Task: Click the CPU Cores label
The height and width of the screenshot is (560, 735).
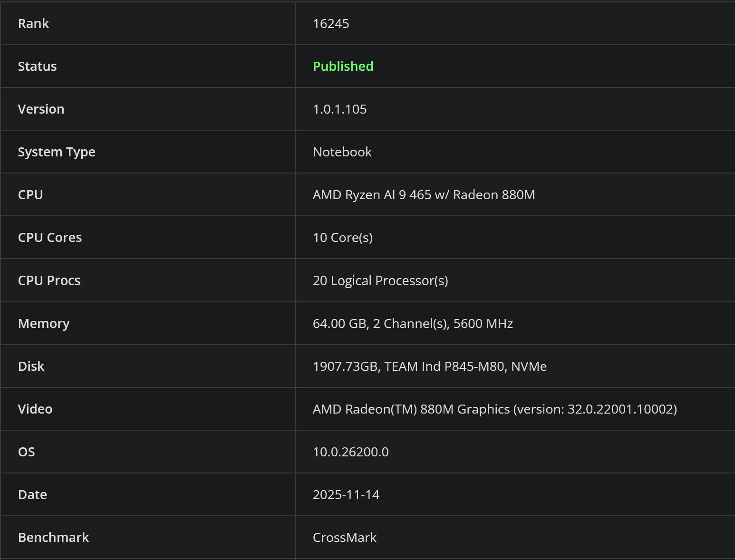Action: [50, 237]
